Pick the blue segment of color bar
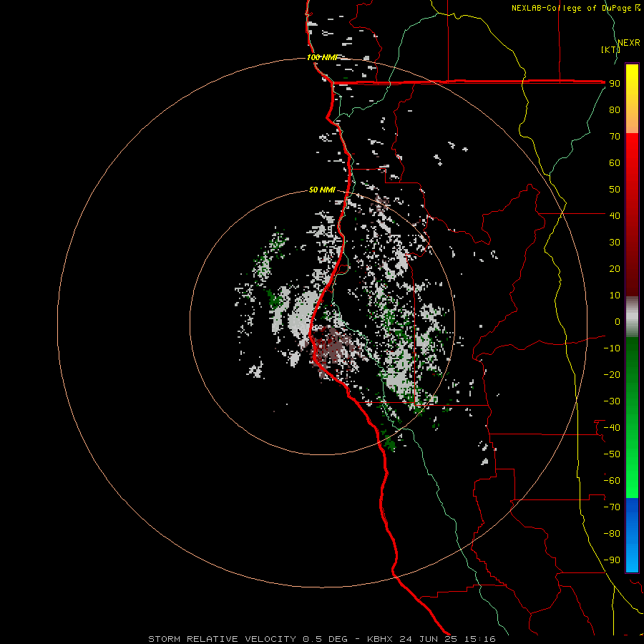644x644 pixels. click(632, 535)
